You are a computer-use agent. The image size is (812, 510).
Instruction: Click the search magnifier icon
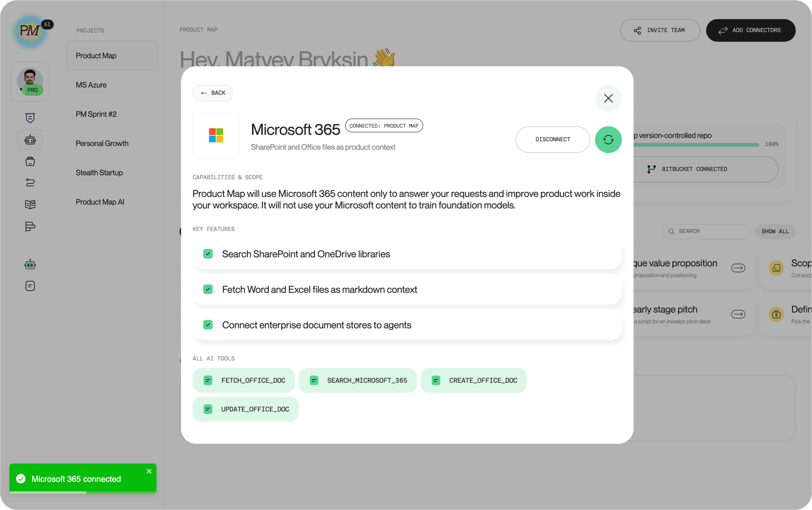(x=671, y=231)
